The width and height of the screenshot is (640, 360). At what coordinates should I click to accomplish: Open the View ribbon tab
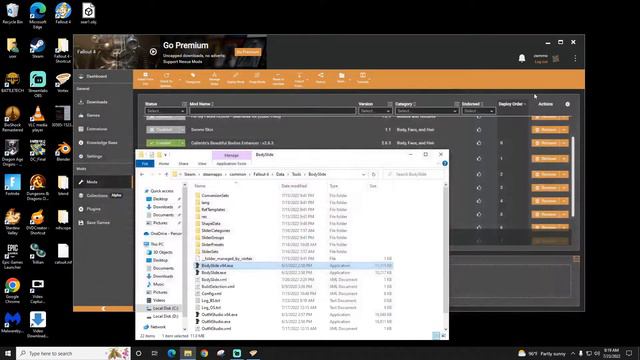[x=202, y=164]
